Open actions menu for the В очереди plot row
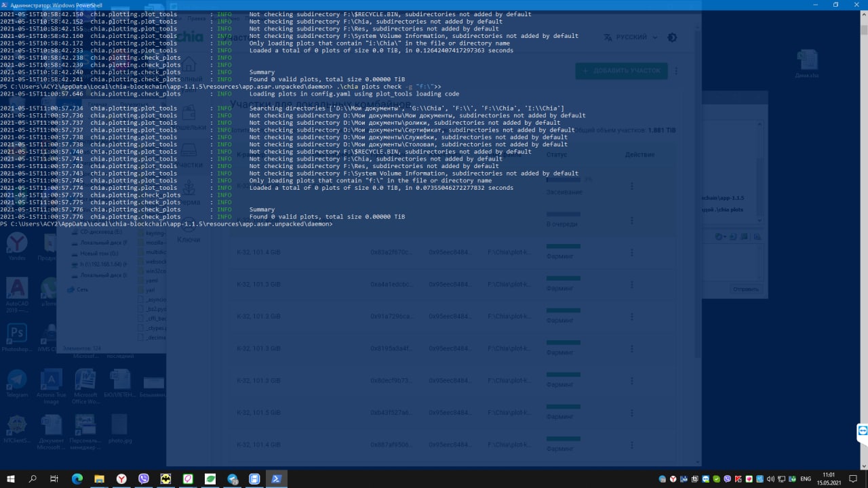This screenshot has height=488, width=868. [x=632, y=220]
